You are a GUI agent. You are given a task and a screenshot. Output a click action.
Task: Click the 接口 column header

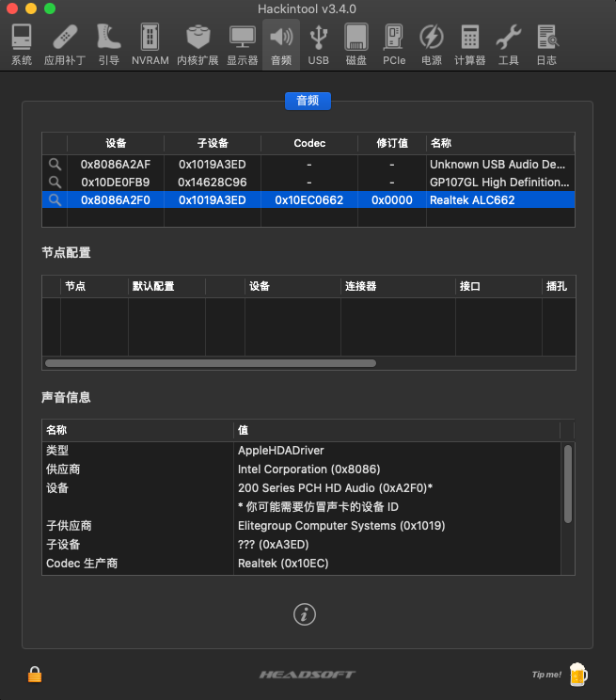point(499,286)
